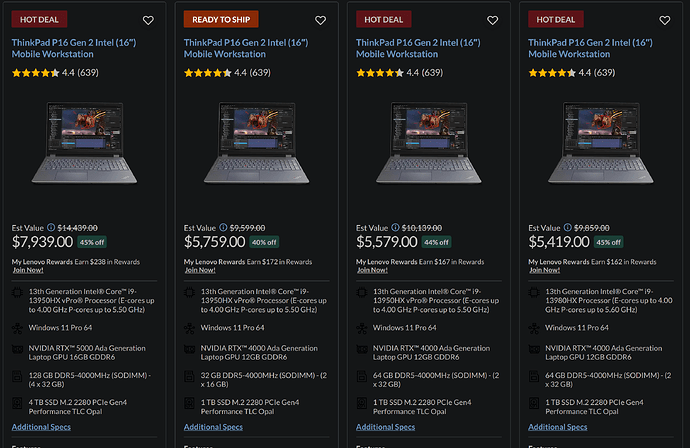
Task: Open Additional Specs for the $5,579.00 laptop
Action: click(x=385, y=427)
